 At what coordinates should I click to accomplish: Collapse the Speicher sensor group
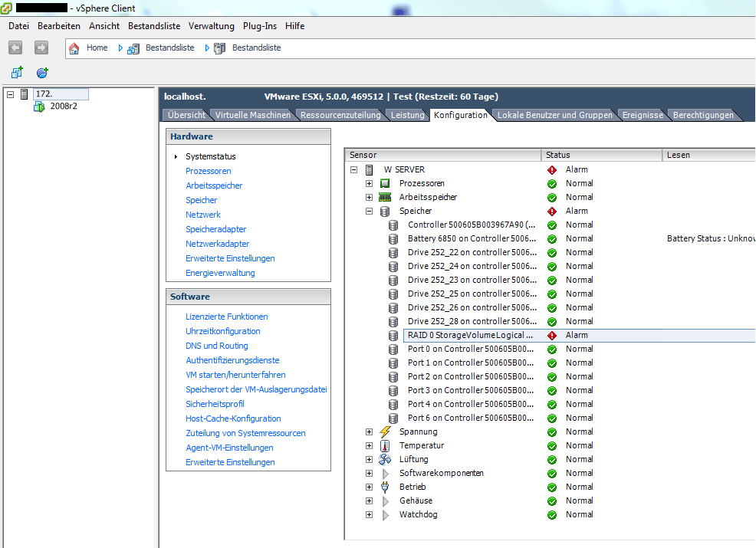pos(370,211)
